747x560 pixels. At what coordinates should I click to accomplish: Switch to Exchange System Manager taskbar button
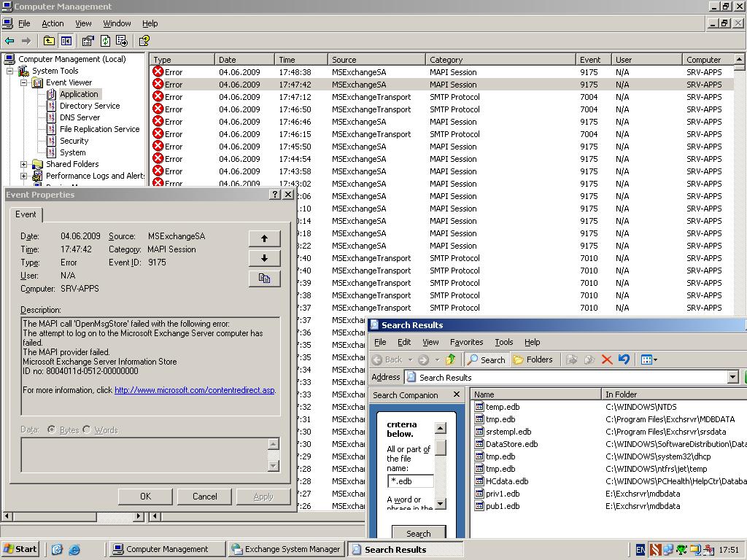pos(286,549)
